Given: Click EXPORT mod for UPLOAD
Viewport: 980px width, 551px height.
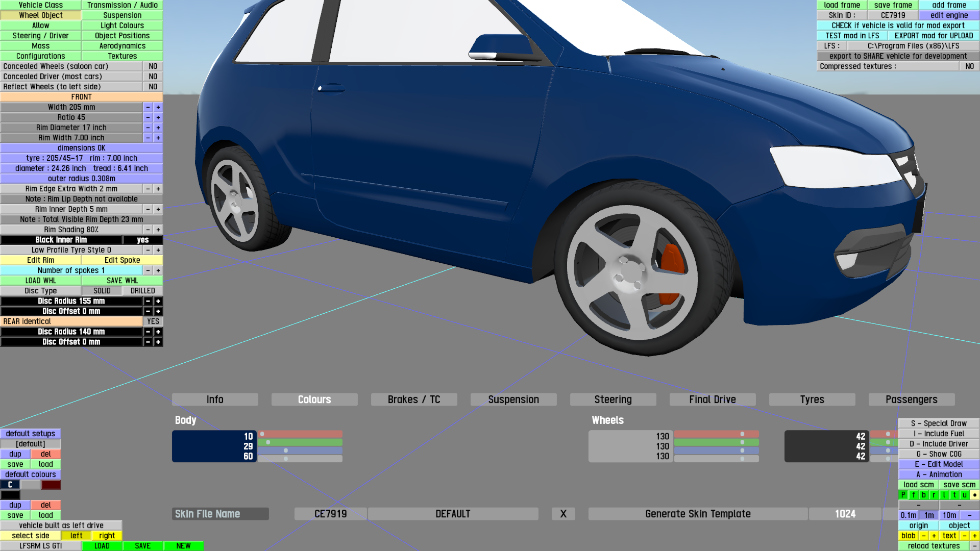Looking at the screenshot, I should pos(934,36).
